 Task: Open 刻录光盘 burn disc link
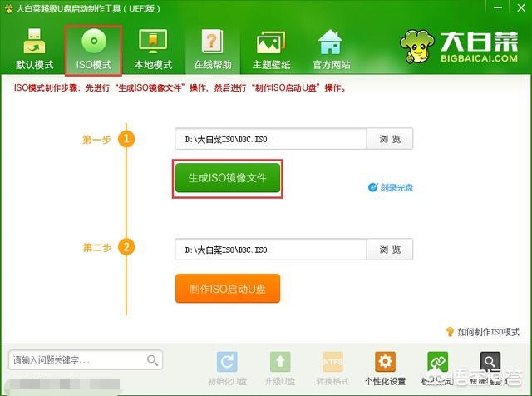[x=391, y=187]
